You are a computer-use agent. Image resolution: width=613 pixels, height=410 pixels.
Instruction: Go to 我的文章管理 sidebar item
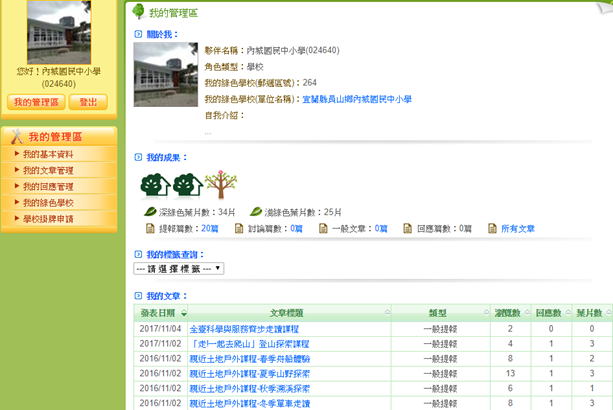coord(48,171)
